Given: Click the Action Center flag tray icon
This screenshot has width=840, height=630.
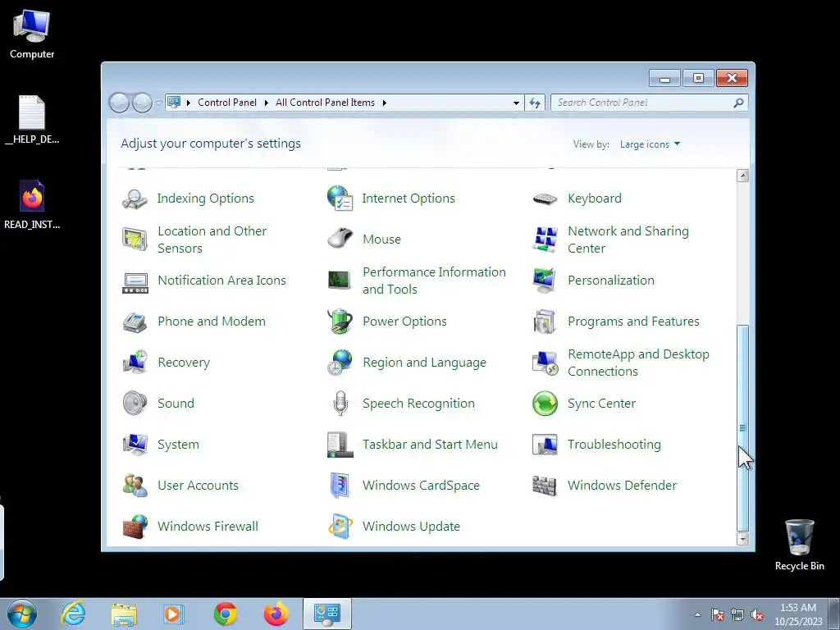Looking at the screenshot, I should pos(718,614).
